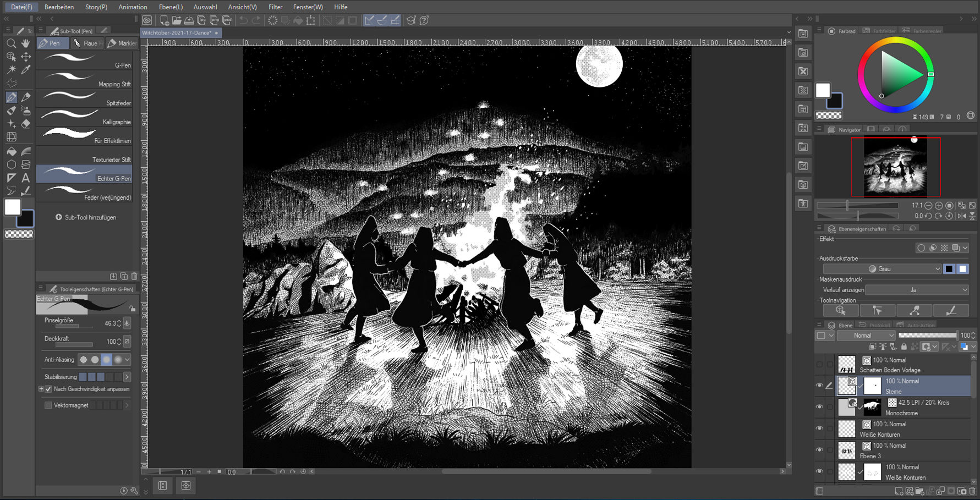980x500 pixels.
Task: Select the Auto select magic wand tool
Action: tap(11, 70)
